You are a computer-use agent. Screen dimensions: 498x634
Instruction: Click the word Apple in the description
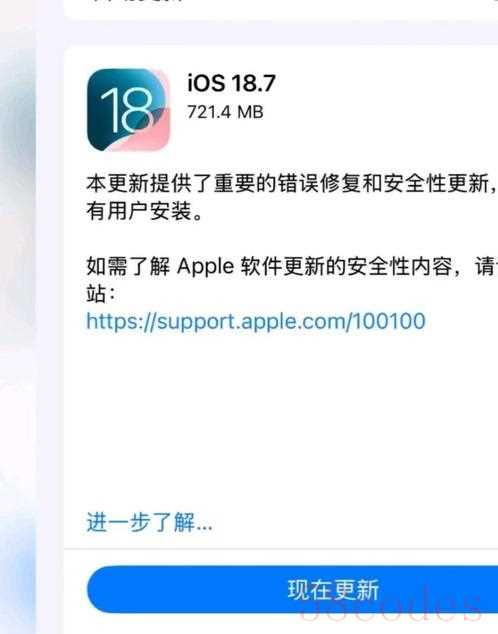[x=206, y=267]
